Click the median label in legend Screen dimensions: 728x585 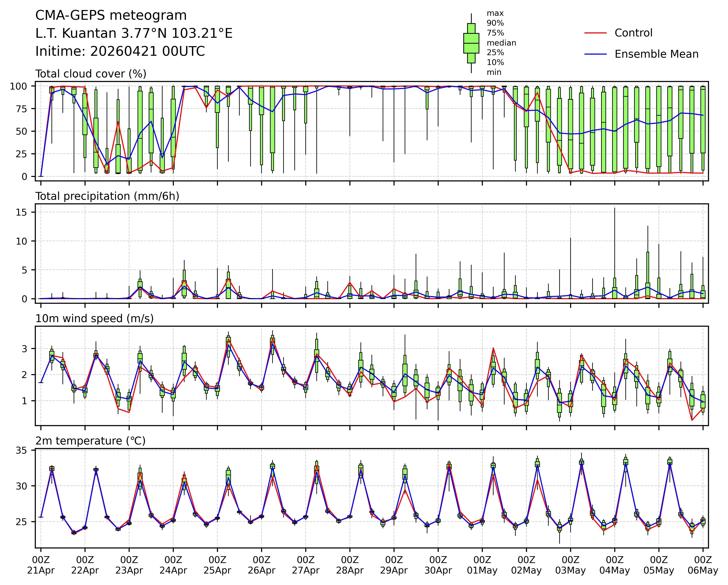pyautogui.click(x=501, y=43)
